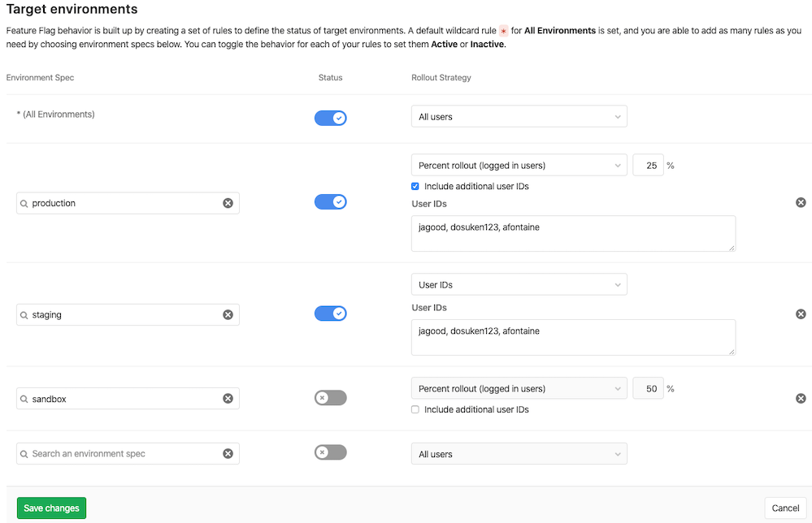
Task: Clear the production environment spec search field
Action: [x=228, y=202]
